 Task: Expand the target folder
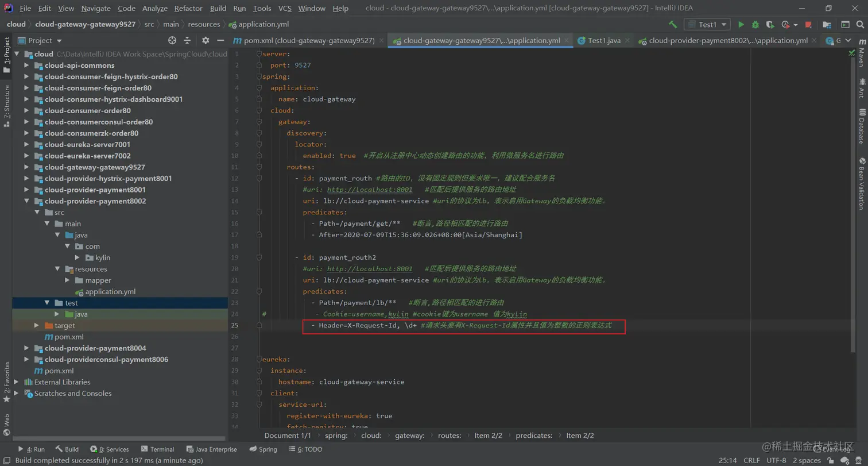pyautogui.click(x=37, y=325)
